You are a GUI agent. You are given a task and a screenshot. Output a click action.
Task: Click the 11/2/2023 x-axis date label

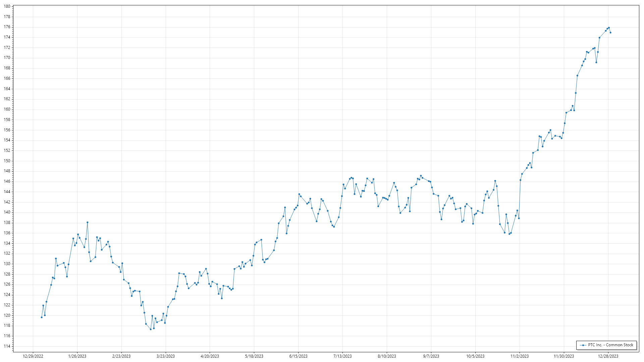pos(520,356)
